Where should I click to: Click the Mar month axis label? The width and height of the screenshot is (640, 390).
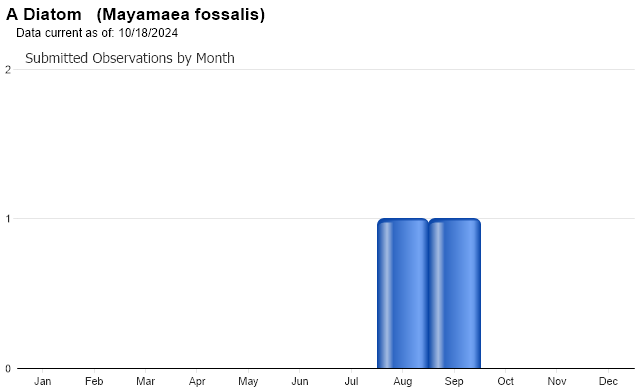tap(145, 381)
